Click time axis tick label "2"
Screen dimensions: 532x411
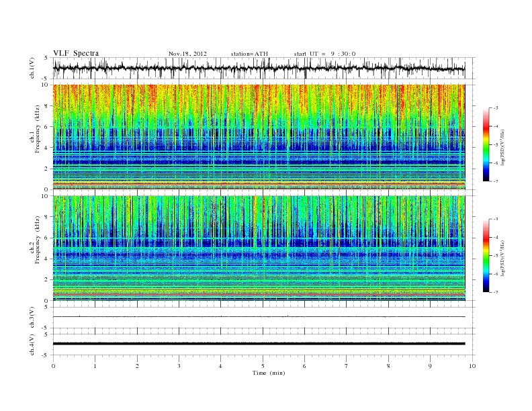[x=137, y=366]
